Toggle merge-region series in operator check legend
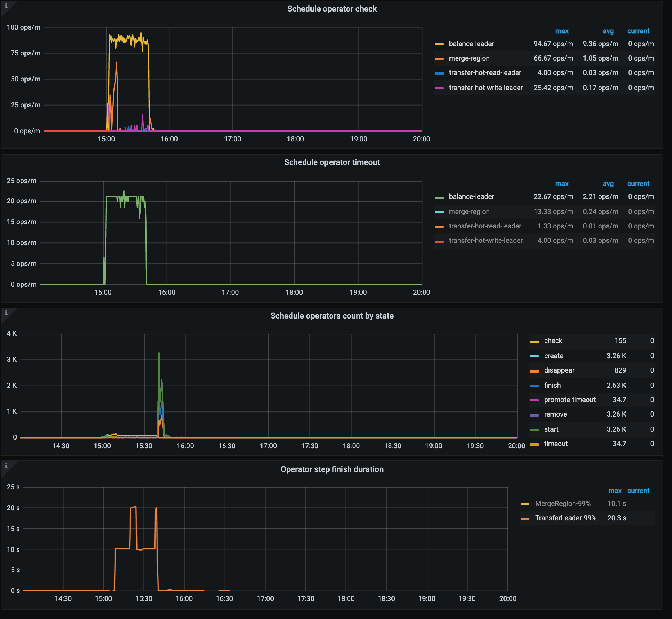Viewport: 672px width, 619px height. pos(469,58)
